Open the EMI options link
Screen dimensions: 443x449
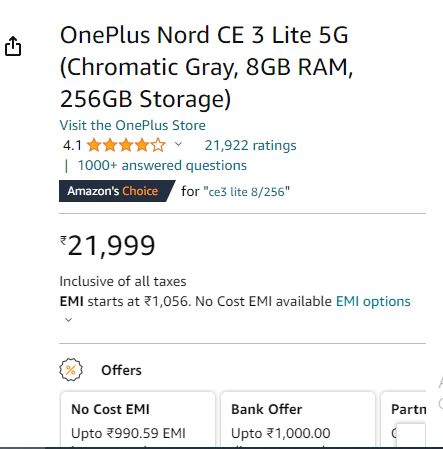(373, 301)
